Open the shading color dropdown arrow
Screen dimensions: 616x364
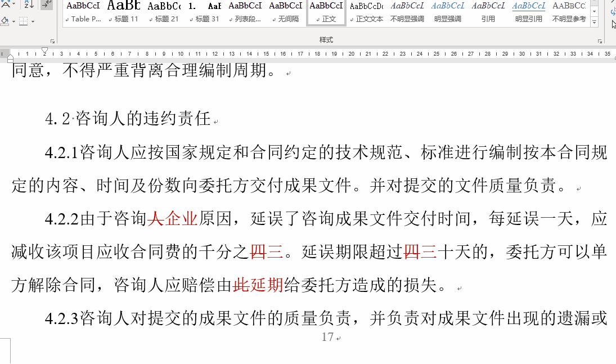coord(14,21)
